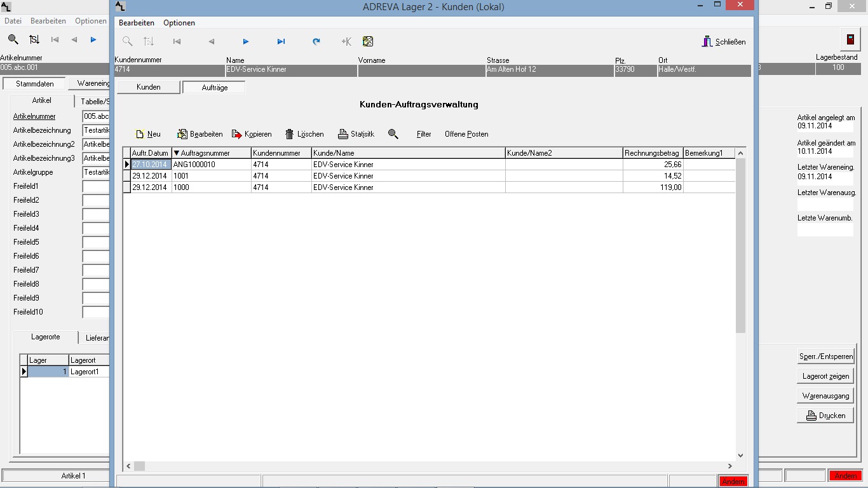Screen dimensions: 868x488
Task: Click the refresh arrow in Kunden toolbar
Action: point(316,41)
